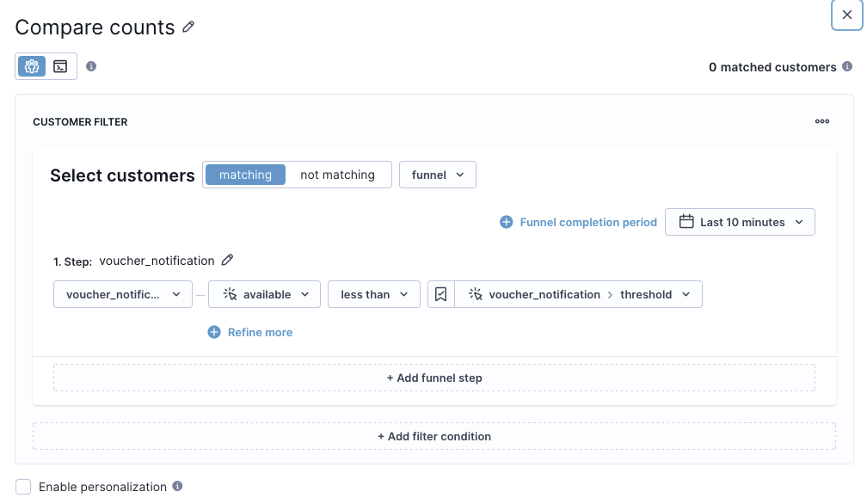Close the Compare counts dialog
This screenshot has height=504, width=867.
click(x=846, y=15)
